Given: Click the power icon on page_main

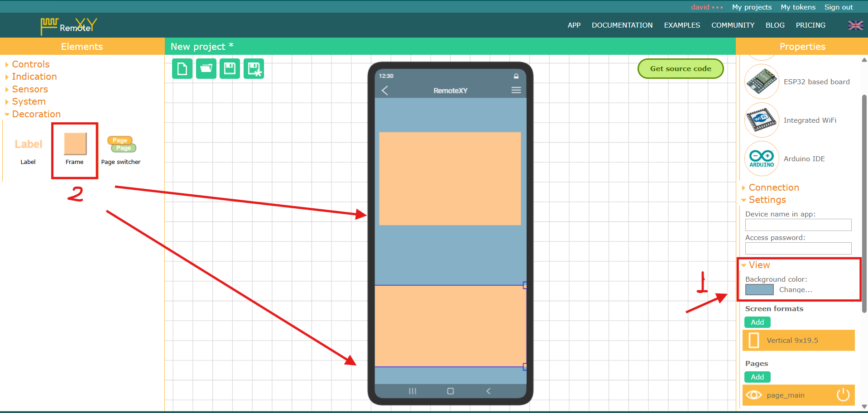Looking at the screenshot, I should pyautogui.click(x=843, y=395).
